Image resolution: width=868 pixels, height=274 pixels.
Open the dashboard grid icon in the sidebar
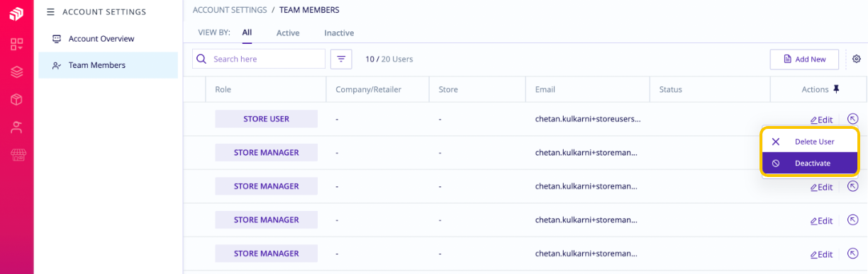tap(16, 45)
